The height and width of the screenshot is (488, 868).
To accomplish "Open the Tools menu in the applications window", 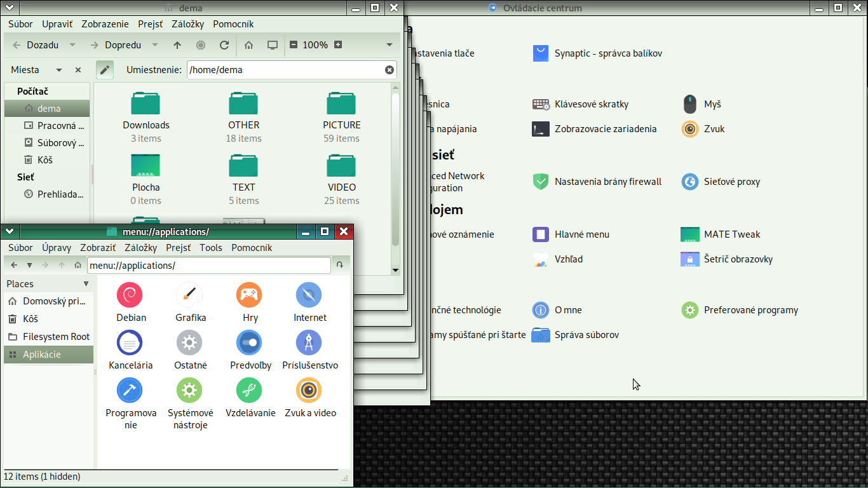I will [x=210, y=248].
